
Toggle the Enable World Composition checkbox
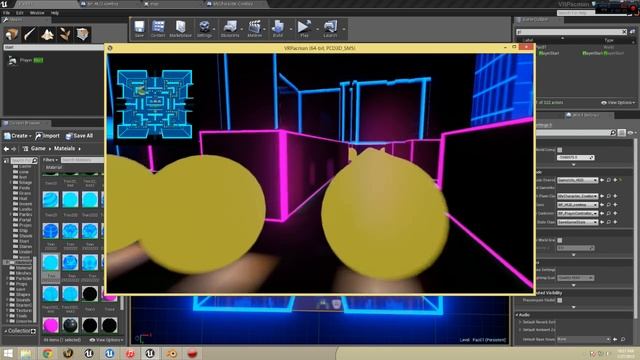point(560,150)
